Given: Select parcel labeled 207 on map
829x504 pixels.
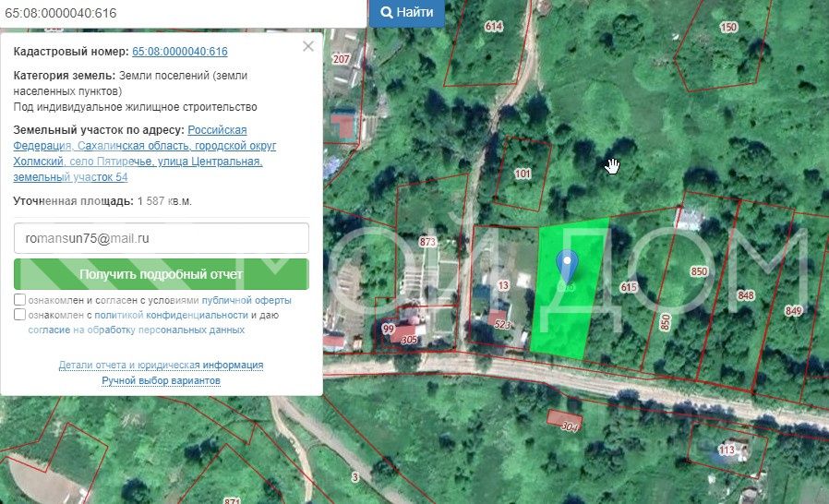Looking at the screenshot, I should 341,59.
